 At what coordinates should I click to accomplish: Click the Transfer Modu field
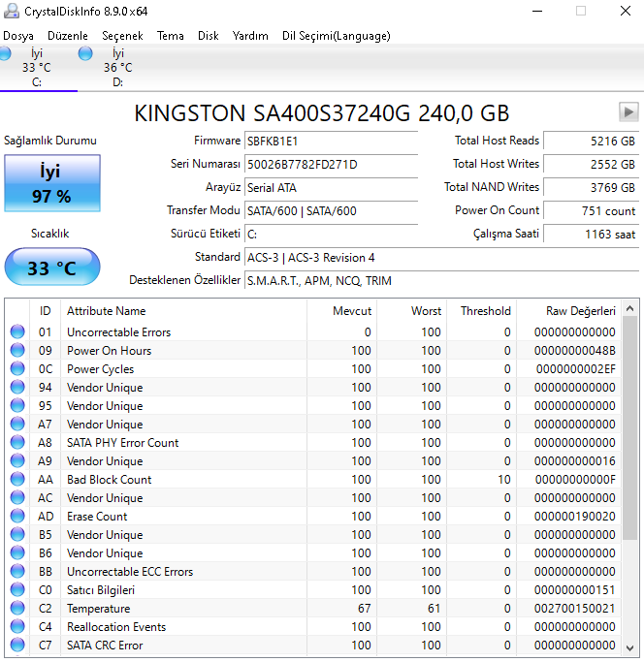[x=331, y=210]
